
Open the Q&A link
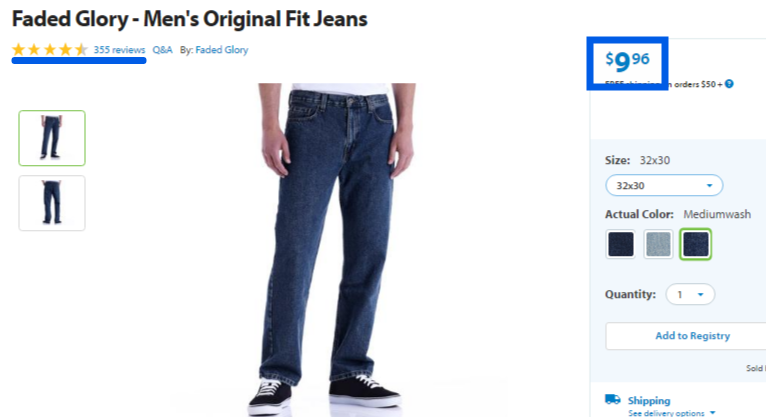(x=162, y=50)
